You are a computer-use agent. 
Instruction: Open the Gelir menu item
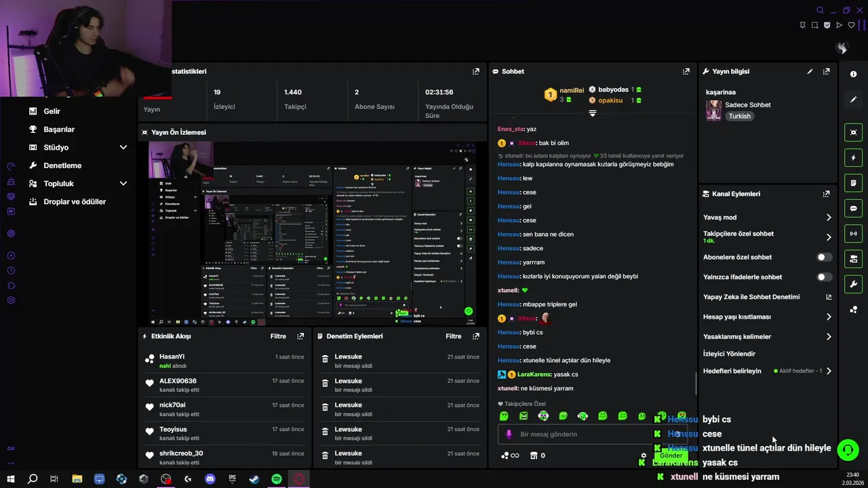[52, 111]
